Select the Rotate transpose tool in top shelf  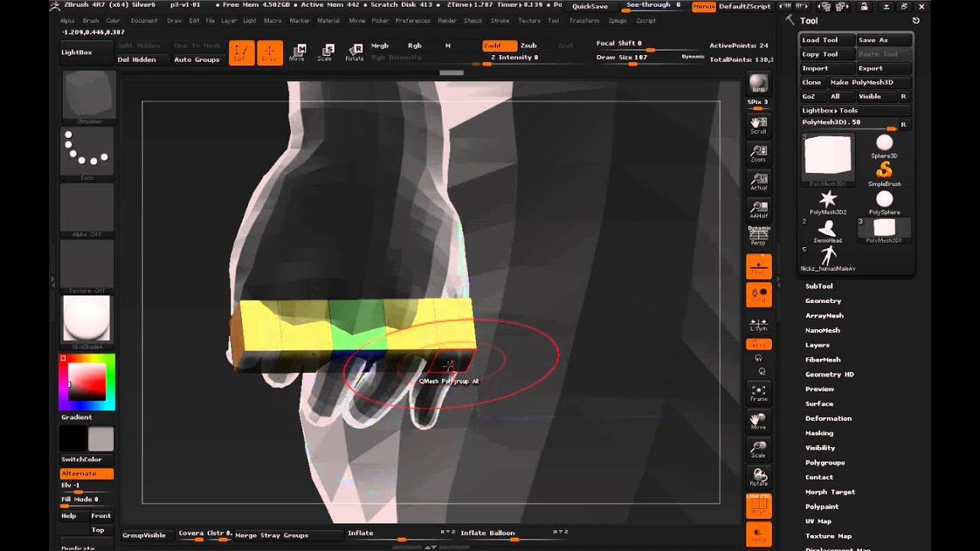[354, 52]
